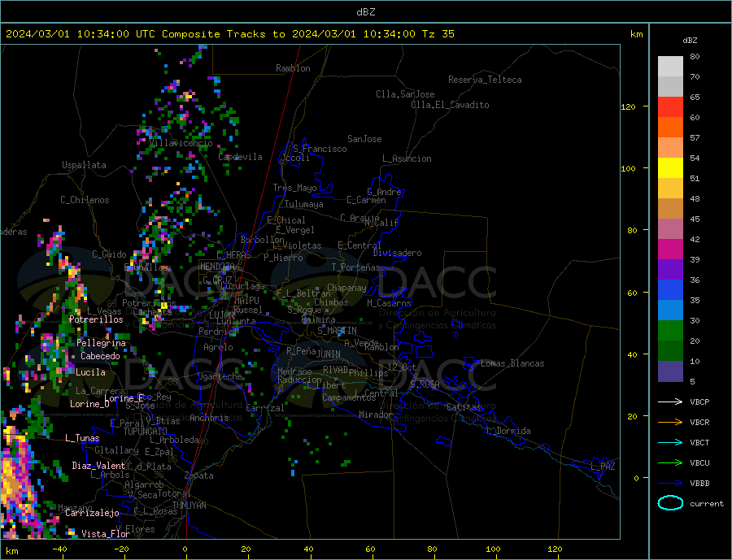Click the '-40' tick on the bottom axis
Screen dimensions: 732x560
(x=59, y=549)
